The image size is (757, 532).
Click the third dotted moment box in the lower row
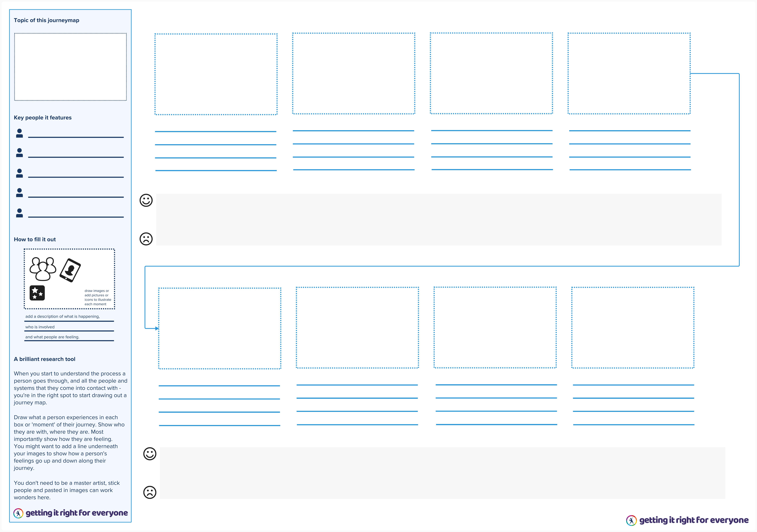click(495, 327)
